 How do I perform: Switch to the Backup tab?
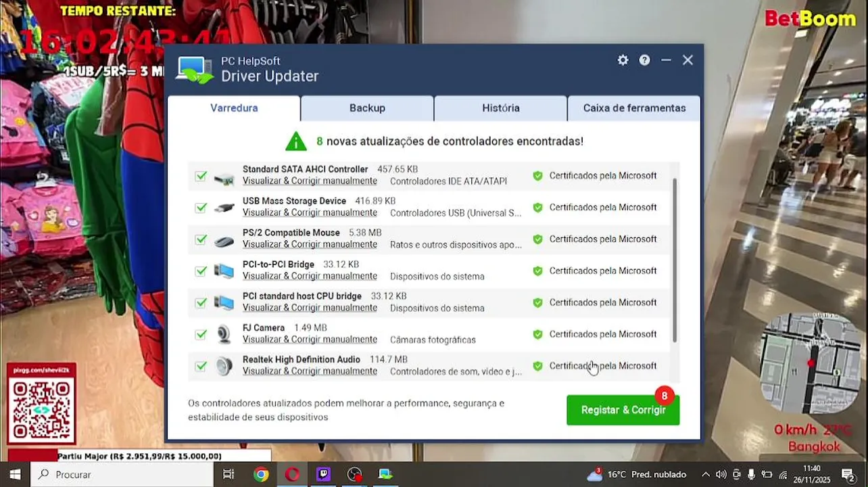(x=367, y=108)
